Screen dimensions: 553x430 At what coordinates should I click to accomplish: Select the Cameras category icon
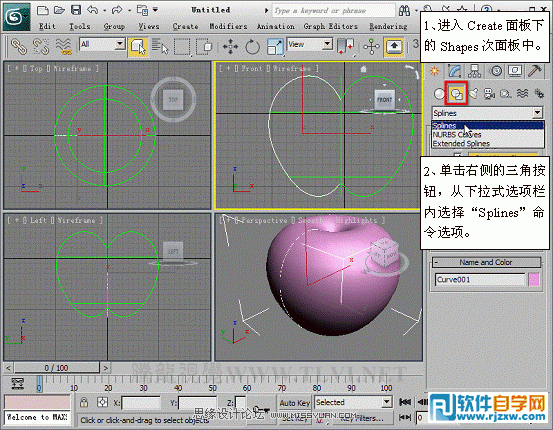coord(490,93)
